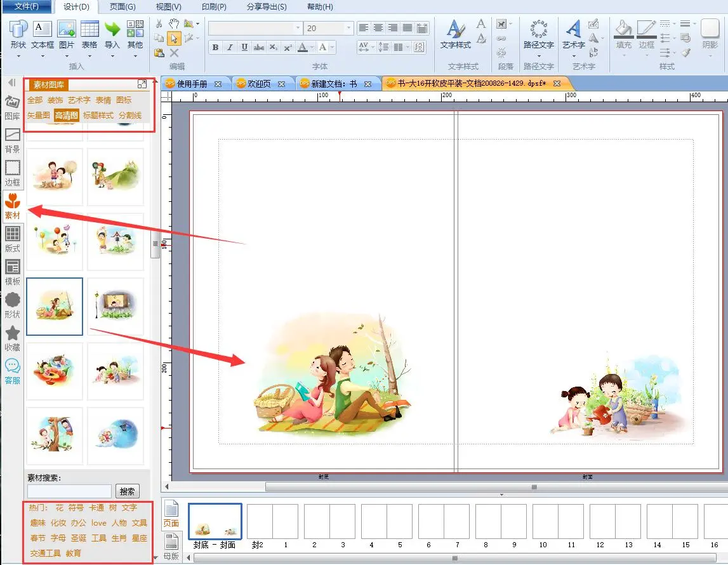Open the 形状 shape insert tool
The width and height of the screenshot is (728, 565).
tap(18, 29)
